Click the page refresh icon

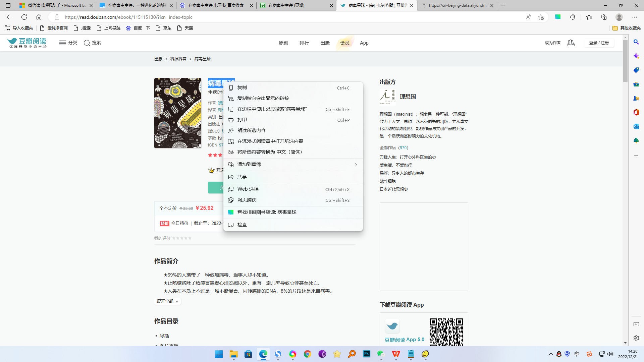click(24, 17)
